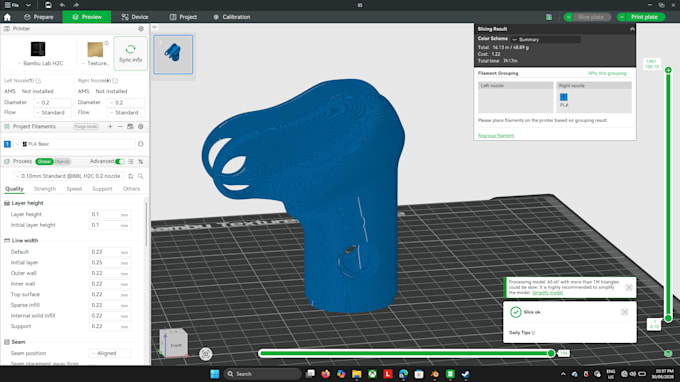This screenshot has height=382, width=680.
Task: Click the Simplify model link
Action: pos(547,293)
